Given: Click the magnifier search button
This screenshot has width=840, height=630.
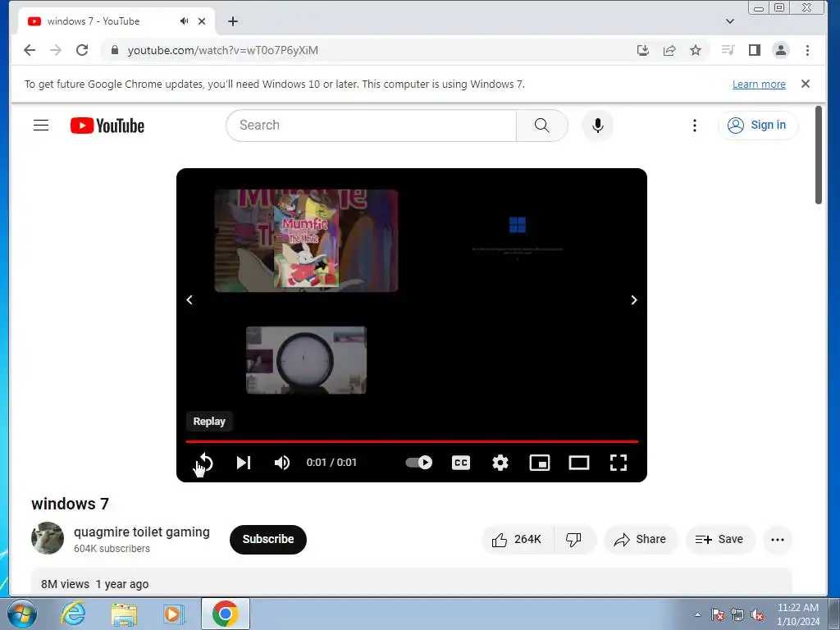Looking at the screenshot, I should (541, 126).
